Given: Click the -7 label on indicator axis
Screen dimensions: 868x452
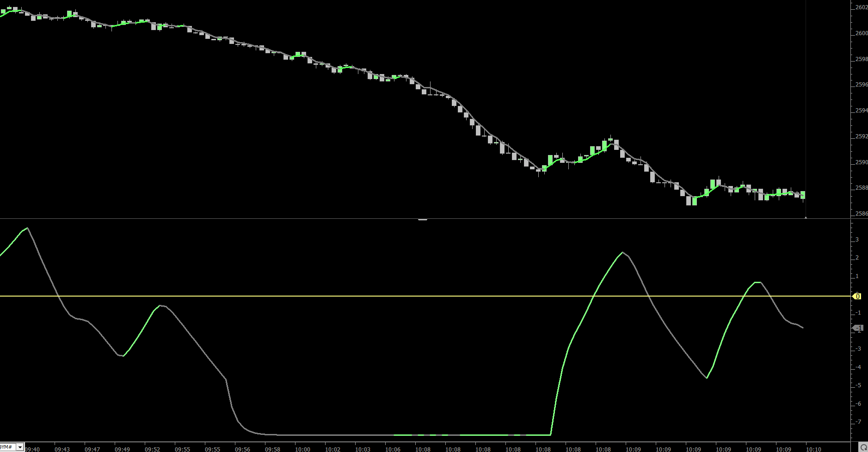Looking at the screenshot, I should coord(858,422).
